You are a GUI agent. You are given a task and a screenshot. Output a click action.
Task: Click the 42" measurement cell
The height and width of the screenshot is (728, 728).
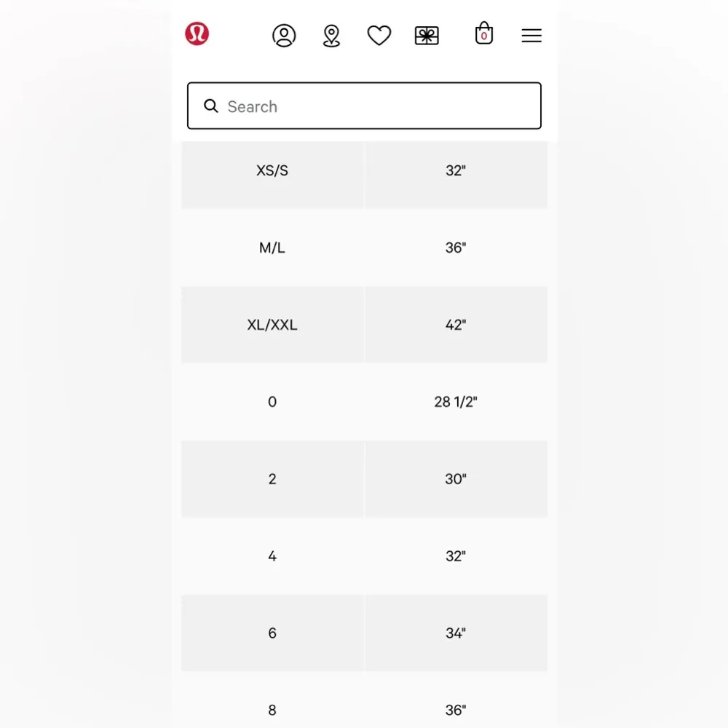456,325
